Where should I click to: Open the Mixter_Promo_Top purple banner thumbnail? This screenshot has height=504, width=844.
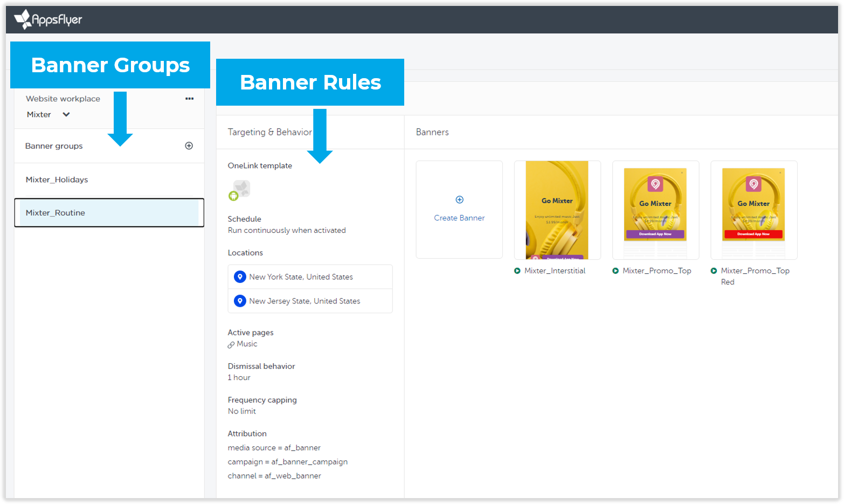655,210
